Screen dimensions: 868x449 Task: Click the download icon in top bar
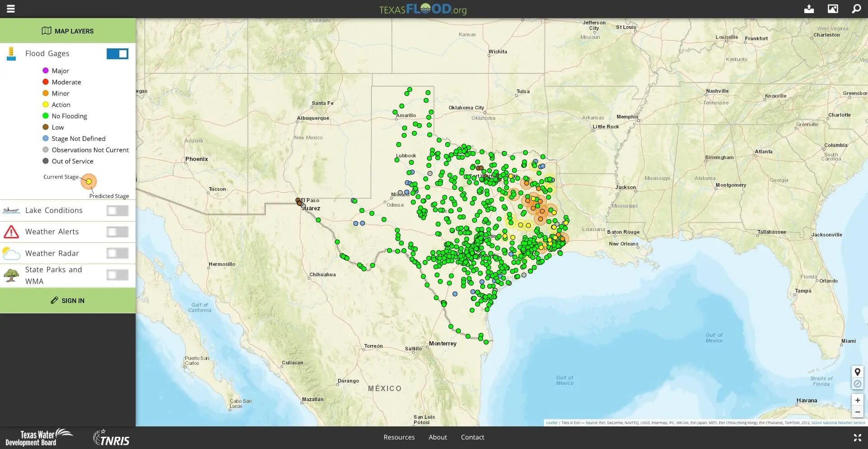[x=809, y=9]
